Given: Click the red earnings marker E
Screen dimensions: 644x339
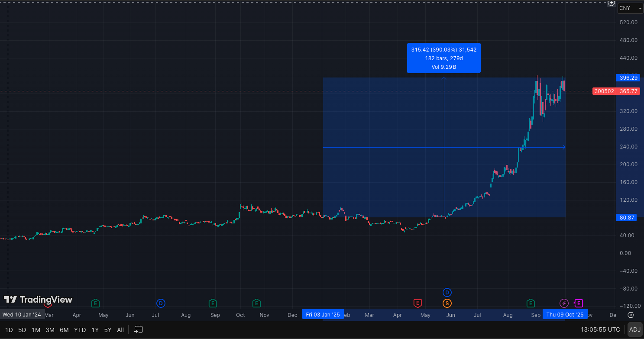Looking at the screenshot, I should click(417, 303).
